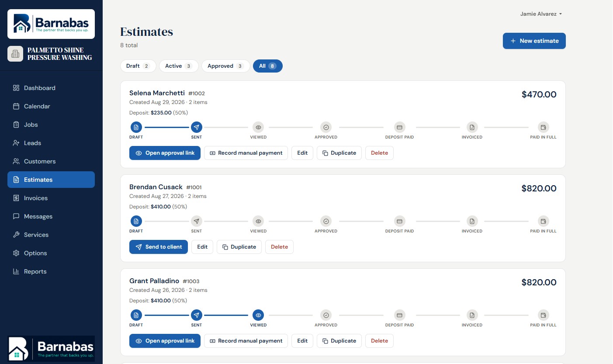The width and height of the screenshot is (613, 364).
Task: Delete Selena Marchetti's estimate
Action: tap(379, 153)
